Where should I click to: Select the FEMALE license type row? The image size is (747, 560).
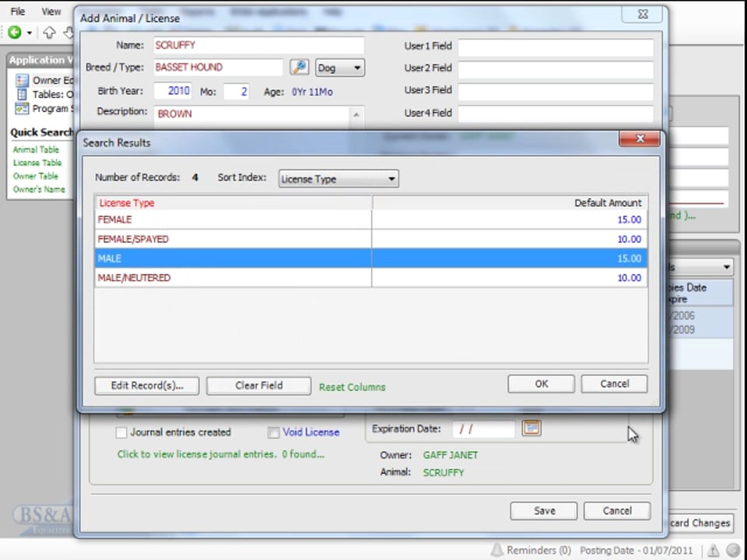coord(370,219)
